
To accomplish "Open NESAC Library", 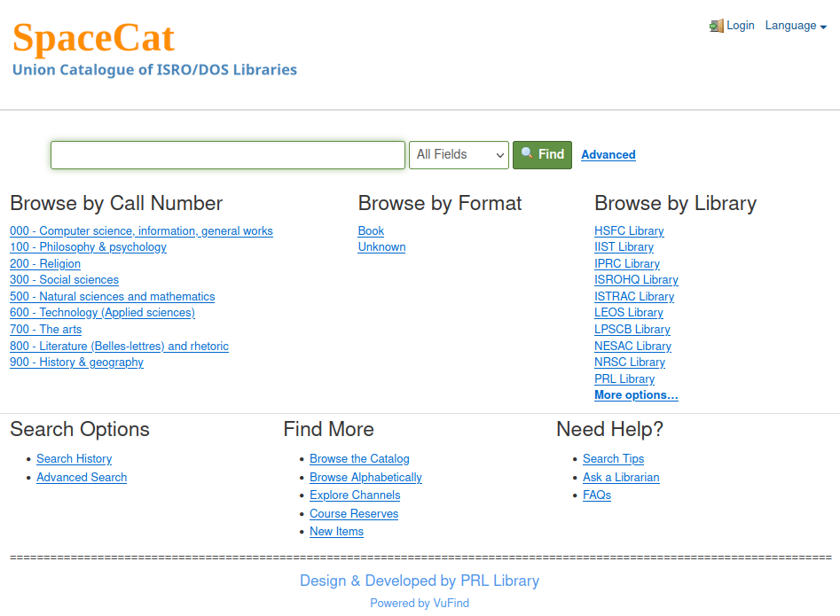I will click(632, 346).
